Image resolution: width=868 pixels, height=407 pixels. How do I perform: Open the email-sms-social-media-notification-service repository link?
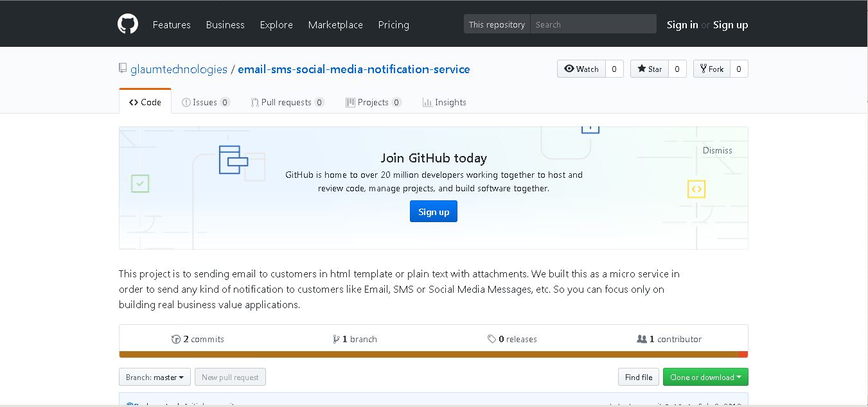[x=354, y=69]
